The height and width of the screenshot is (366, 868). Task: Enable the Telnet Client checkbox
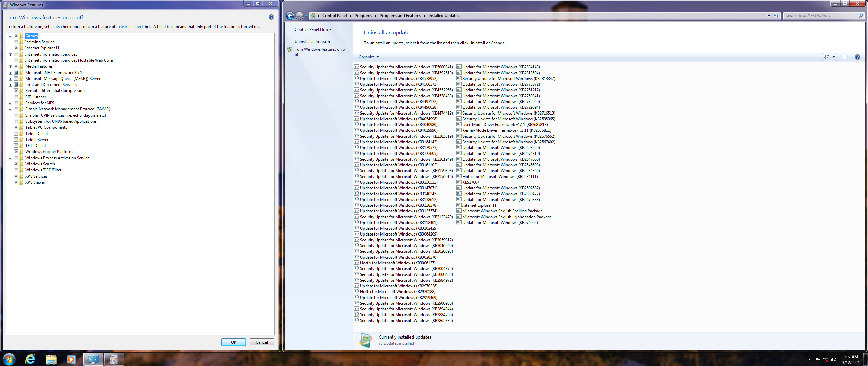pyautogui.click(x=16, y=134)
